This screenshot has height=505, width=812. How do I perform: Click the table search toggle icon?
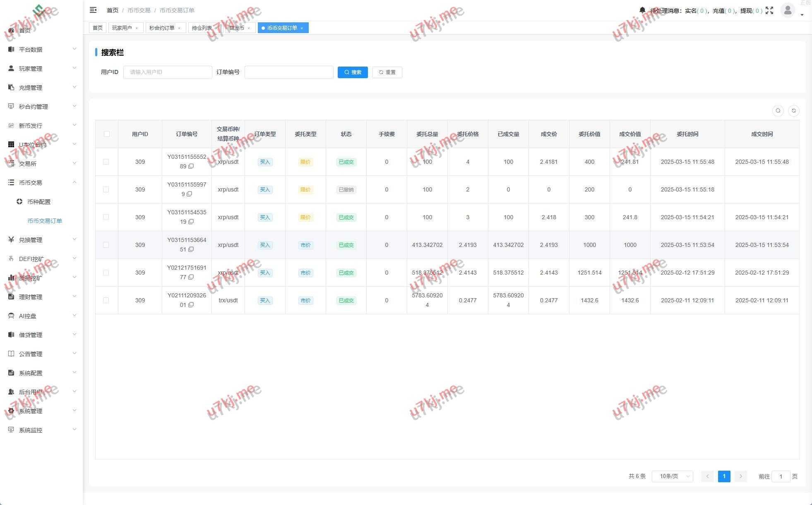point(778,111)
